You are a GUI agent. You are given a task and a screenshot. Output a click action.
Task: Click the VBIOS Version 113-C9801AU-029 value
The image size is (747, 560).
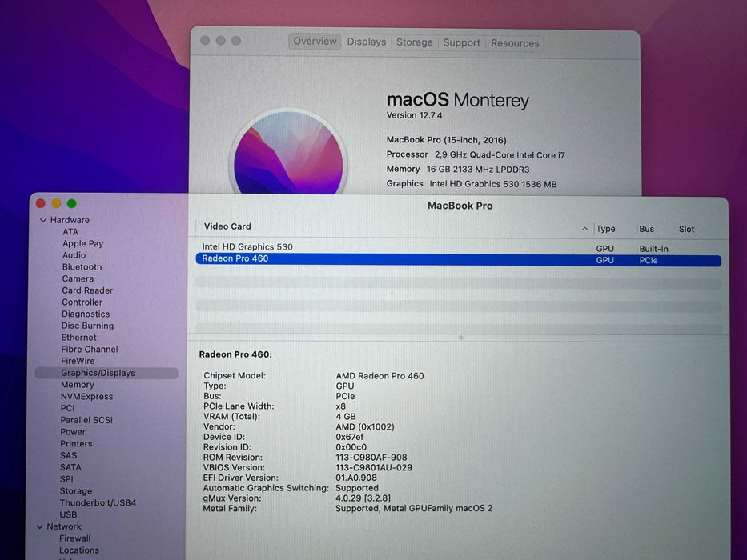374,468
